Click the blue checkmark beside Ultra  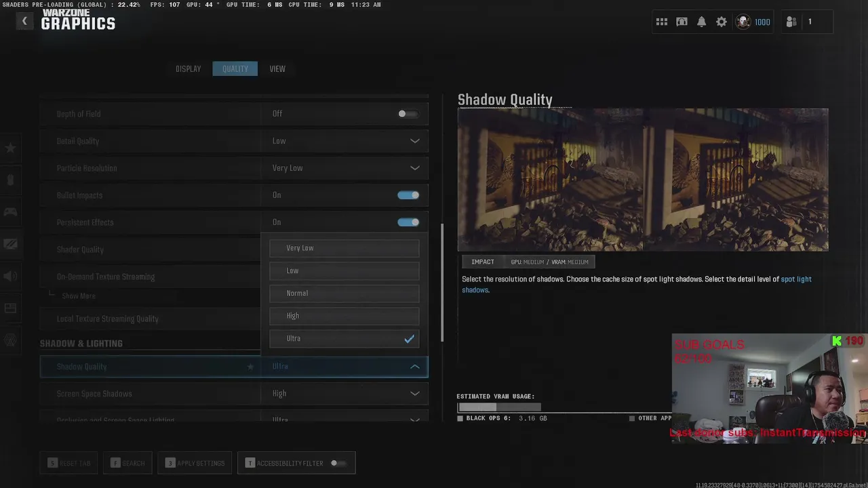point(409,339)
